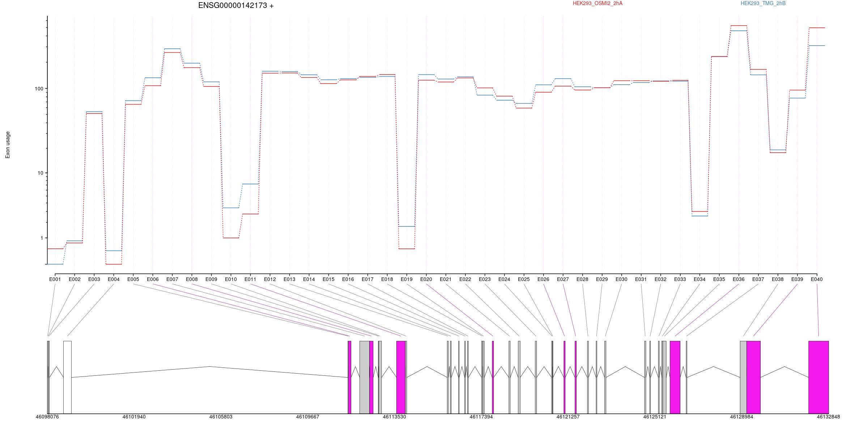The height and width of the screenshot is (434, 868).
Task: Click exon label E009
Action: click(x=211, y=279)
